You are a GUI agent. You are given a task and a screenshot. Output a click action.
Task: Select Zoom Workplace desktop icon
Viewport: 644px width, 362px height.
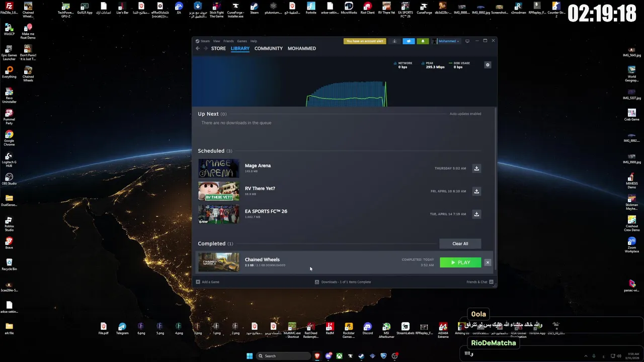632,245
